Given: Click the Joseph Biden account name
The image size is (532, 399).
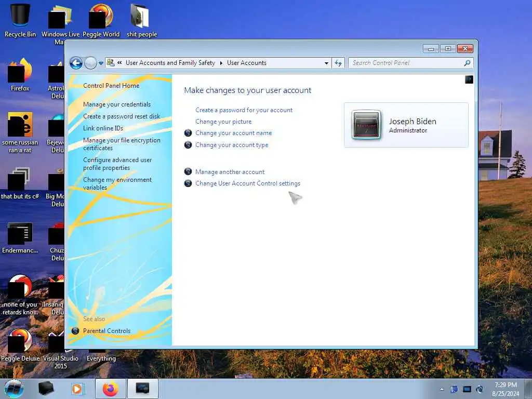Looking at the screenshot, I should 413,121.
